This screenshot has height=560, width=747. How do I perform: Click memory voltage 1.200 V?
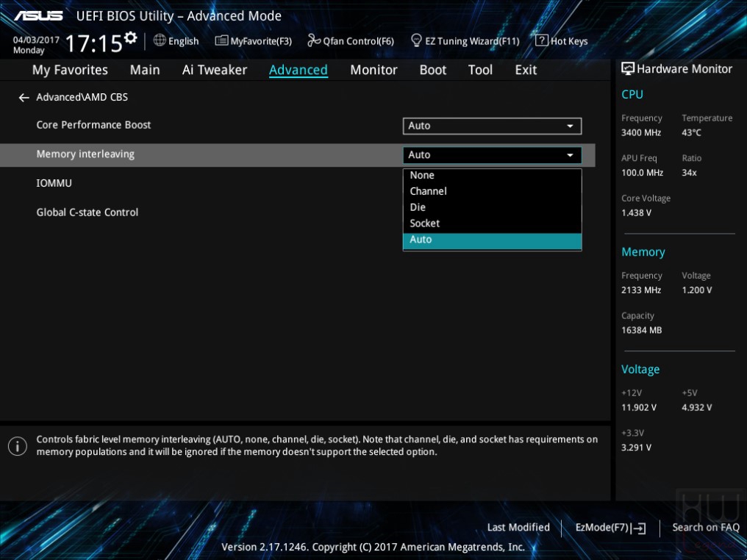point(696,290)
